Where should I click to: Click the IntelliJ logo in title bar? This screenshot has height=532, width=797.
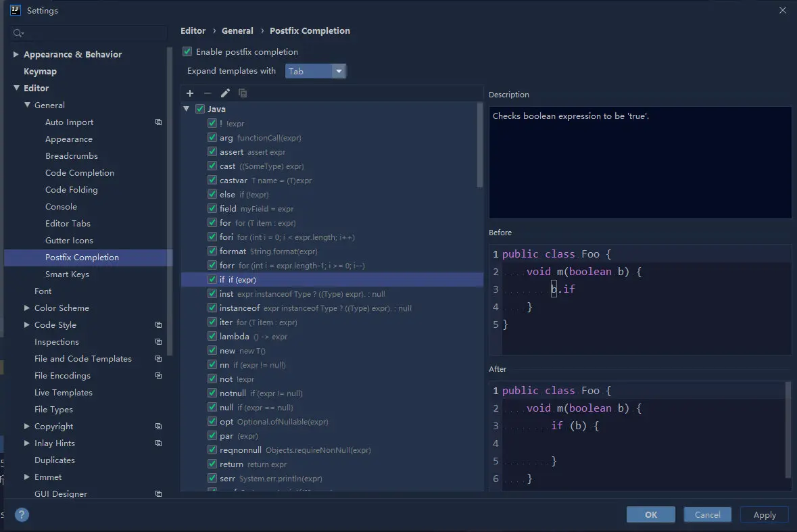(16, 10)
